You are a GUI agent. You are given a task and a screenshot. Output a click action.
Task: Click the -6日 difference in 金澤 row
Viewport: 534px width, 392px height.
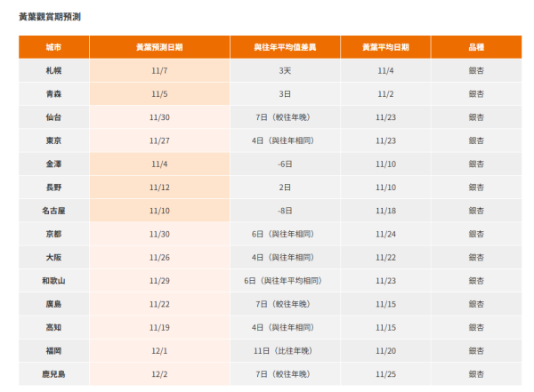click(285, 164)
